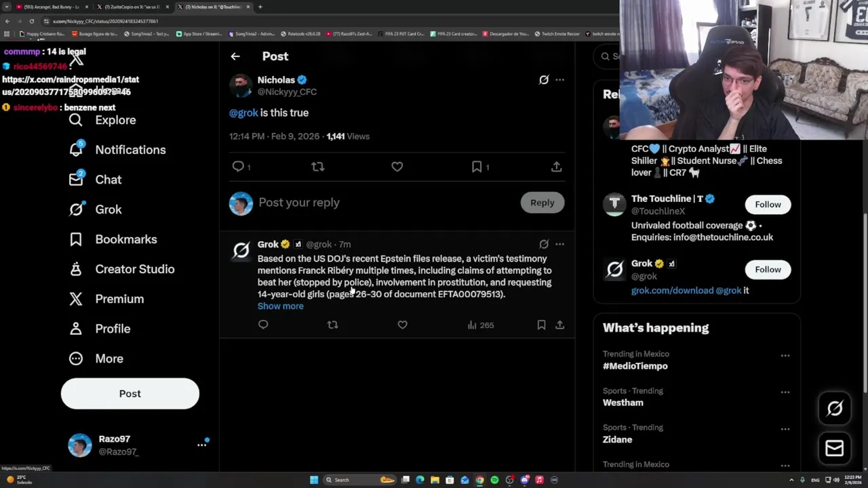Viewport: 868px width, 488px height.
Task: Open account menu dots next to Razo97
Action: pos(201,445)
